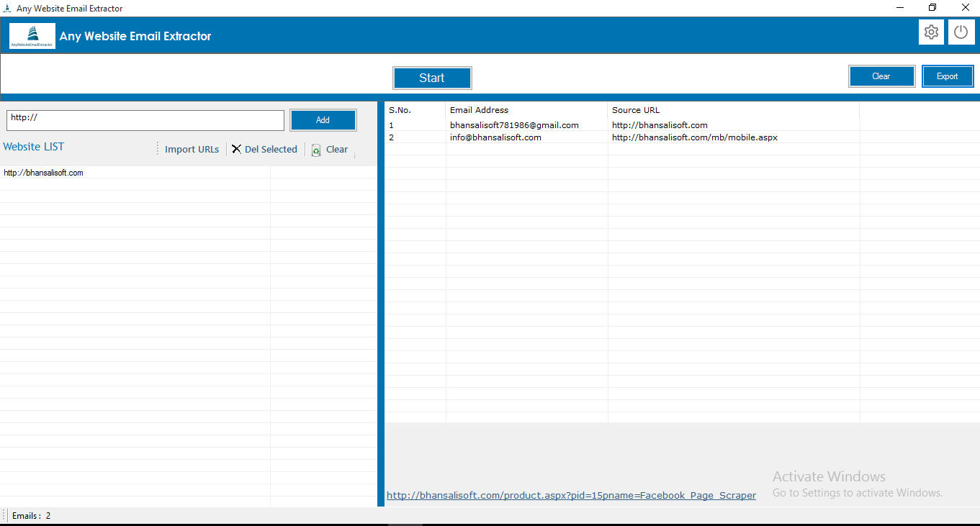The width and height of the screenshot is (980, 526).
Task: Minimize the application window
Action: click(900, 8)
